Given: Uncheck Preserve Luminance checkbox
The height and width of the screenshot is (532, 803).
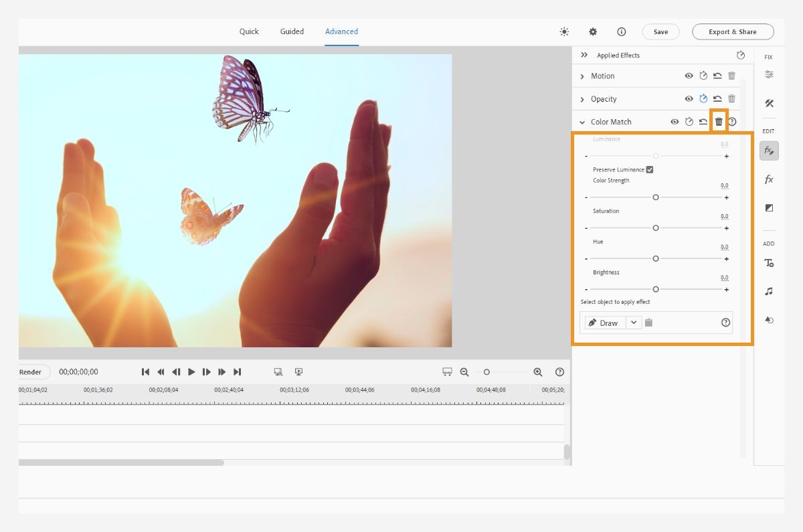Looking at the screenshot, I should point(650,170).
